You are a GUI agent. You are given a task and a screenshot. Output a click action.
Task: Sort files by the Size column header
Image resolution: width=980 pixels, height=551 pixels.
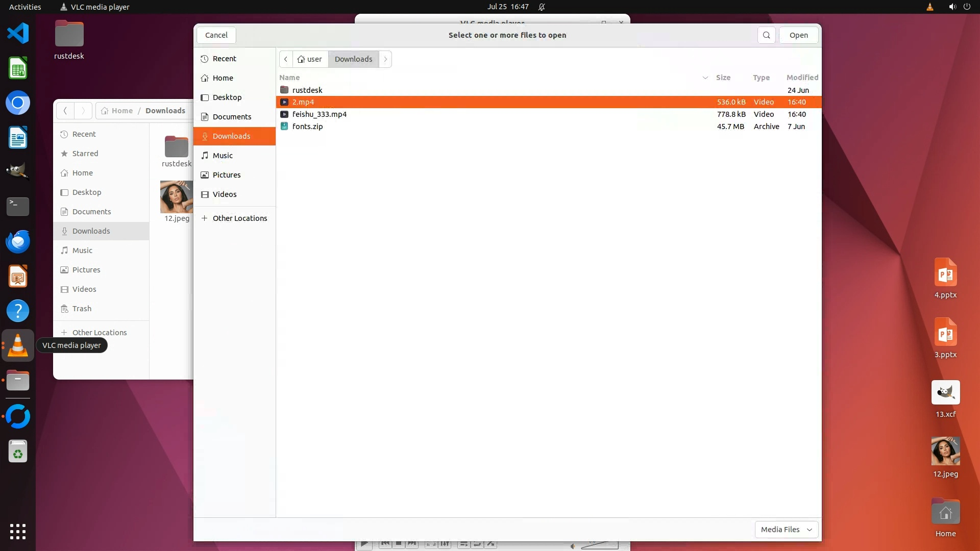tap(723, 78)
